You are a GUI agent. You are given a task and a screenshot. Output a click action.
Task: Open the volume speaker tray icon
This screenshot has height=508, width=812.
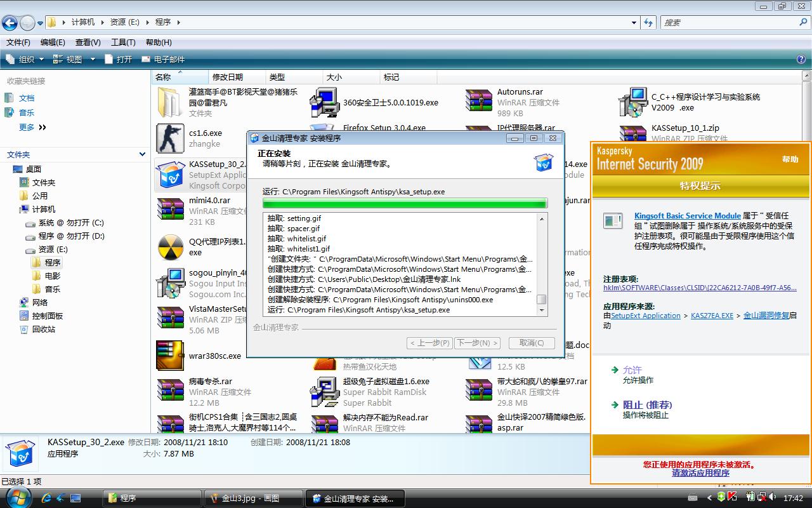[772, 497]
